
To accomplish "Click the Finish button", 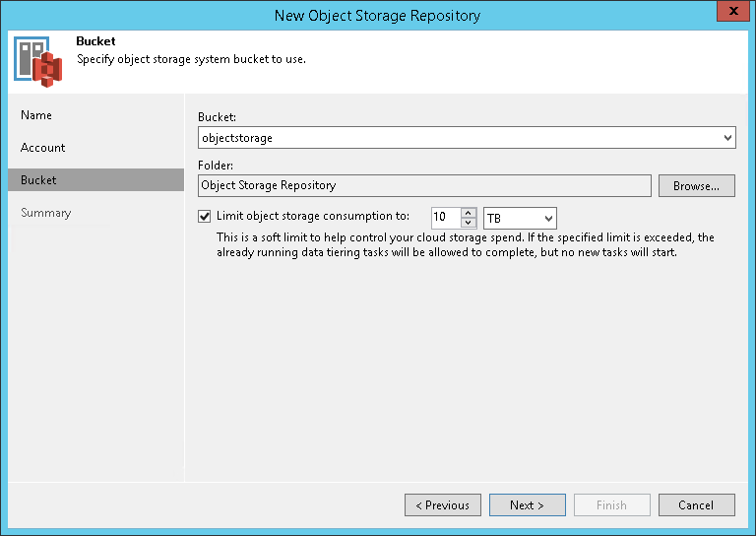I will pyautogui.click(x=612, y=505).
